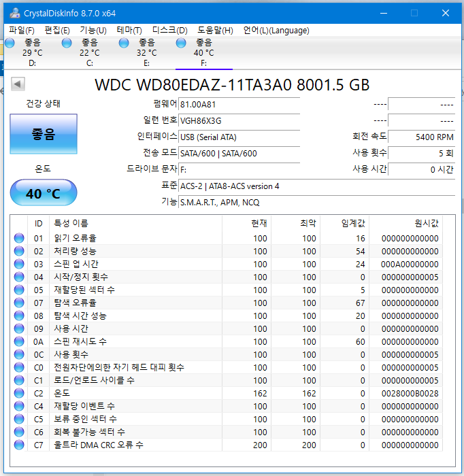Click the 좋음 health status button

click(x=44, y=134)
